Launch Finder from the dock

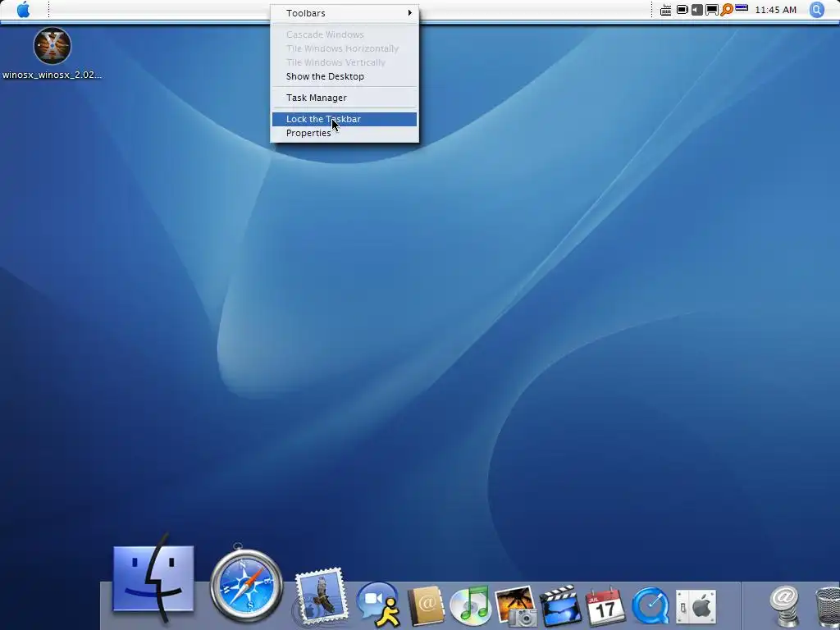tap(153, 578)
